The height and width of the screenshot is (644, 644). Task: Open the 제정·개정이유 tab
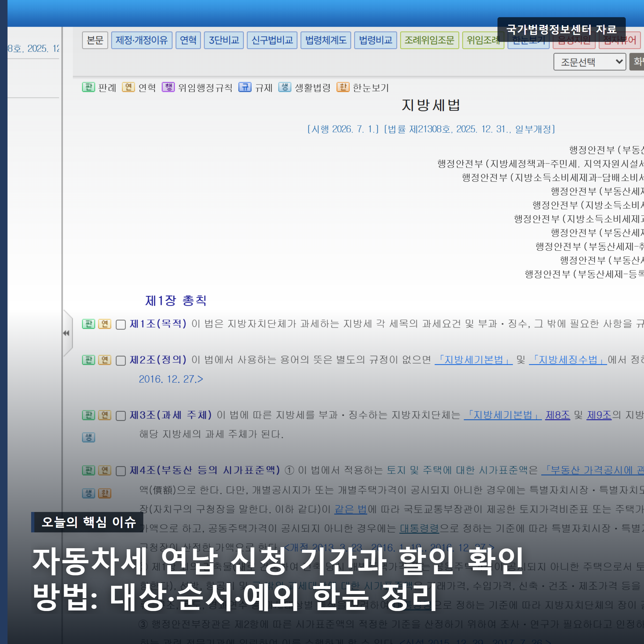(142, 40)
